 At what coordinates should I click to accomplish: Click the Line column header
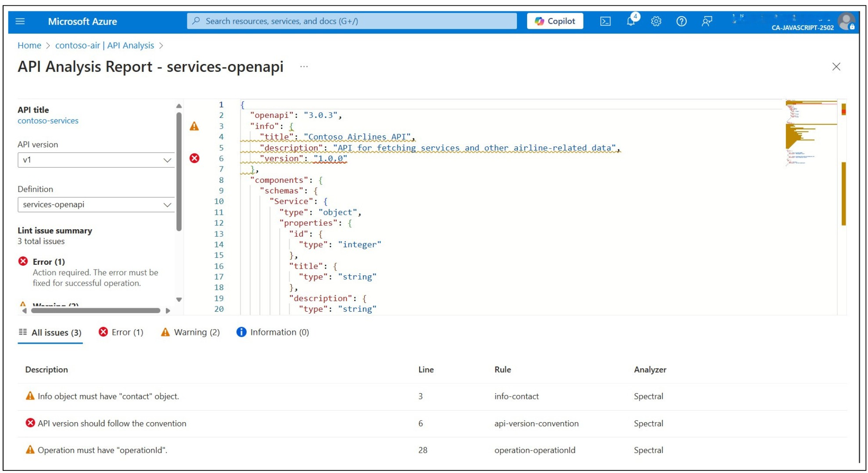(x=426, y=370)
